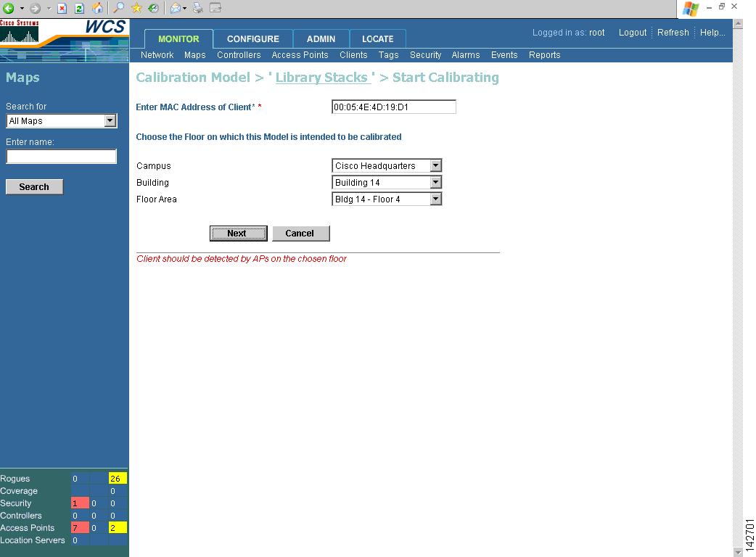The image size is (756, 557).
Task: Go to the Home page icon
Action: coord(97,8)
